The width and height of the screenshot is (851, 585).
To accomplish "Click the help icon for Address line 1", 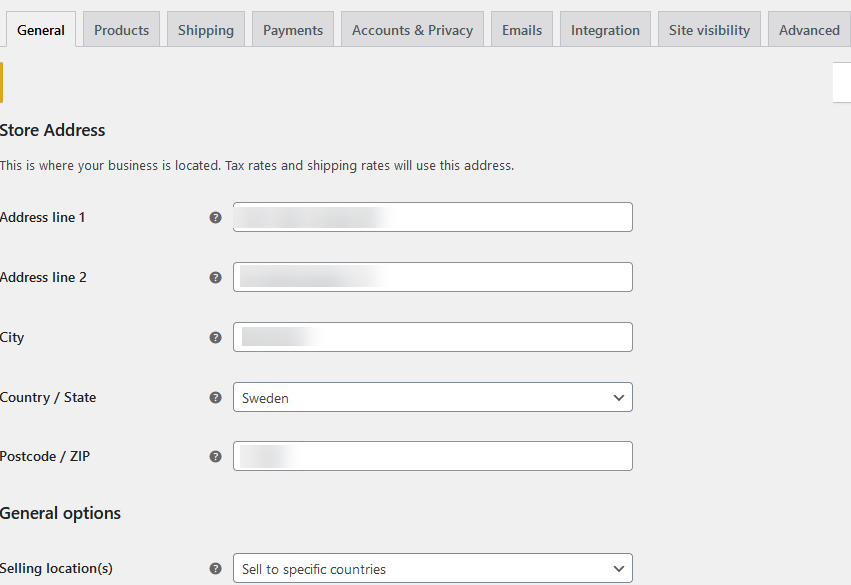I will coord(215,217).
